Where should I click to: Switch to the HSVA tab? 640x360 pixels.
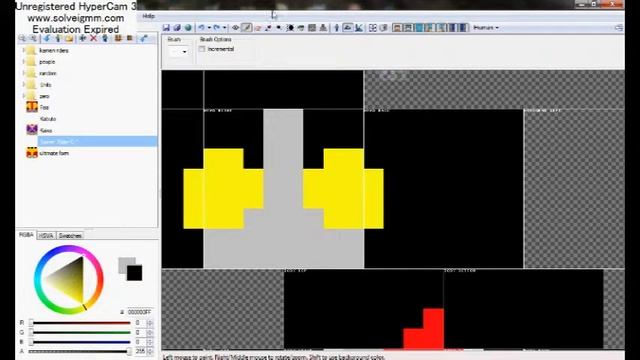click(x=46, y=236)
